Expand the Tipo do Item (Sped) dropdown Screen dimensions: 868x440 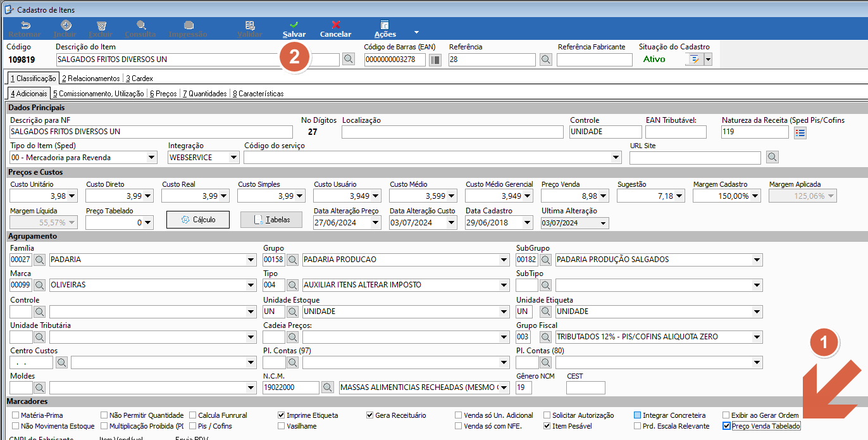click(x=151, y=158)
